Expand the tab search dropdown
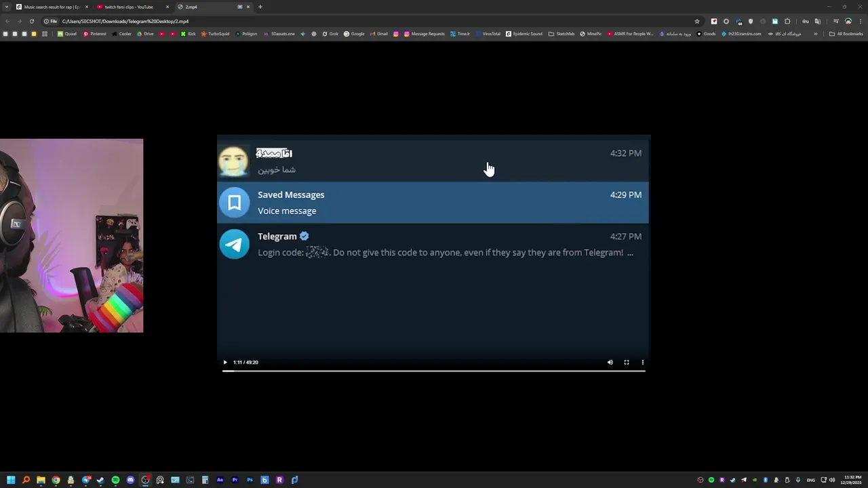The width and height of the screenshot is (868, 488). click(x=6, y=7)
